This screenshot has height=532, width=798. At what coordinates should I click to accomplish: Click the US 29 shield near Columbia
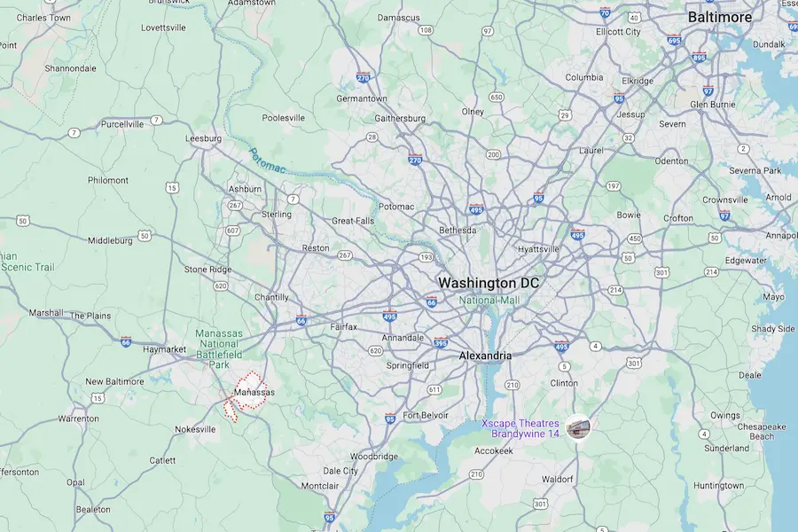[565, 115]
